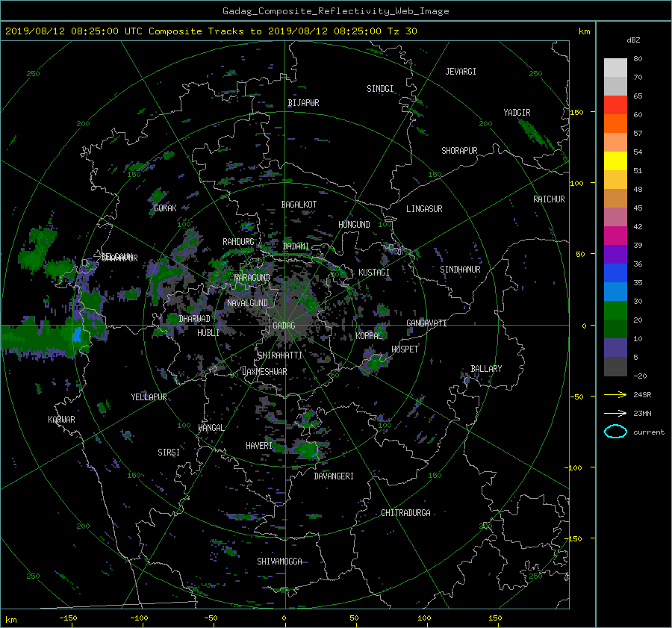Click the SINDGI city label

tap(380, 89)
